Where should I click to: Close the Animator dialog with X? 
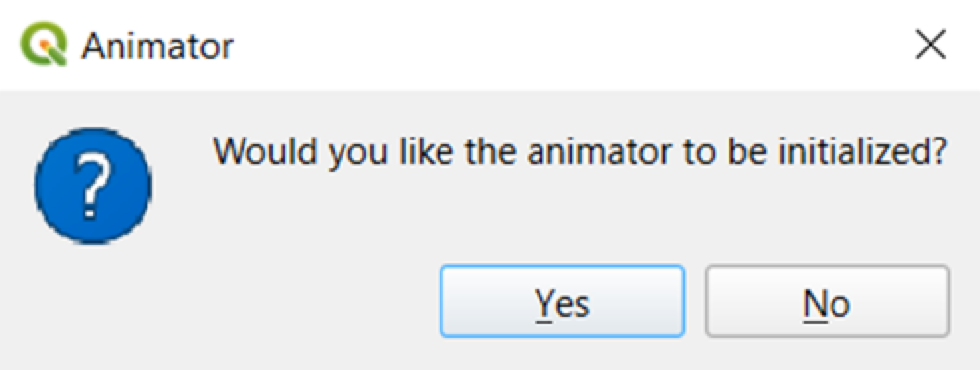click(x=930, y=46)
